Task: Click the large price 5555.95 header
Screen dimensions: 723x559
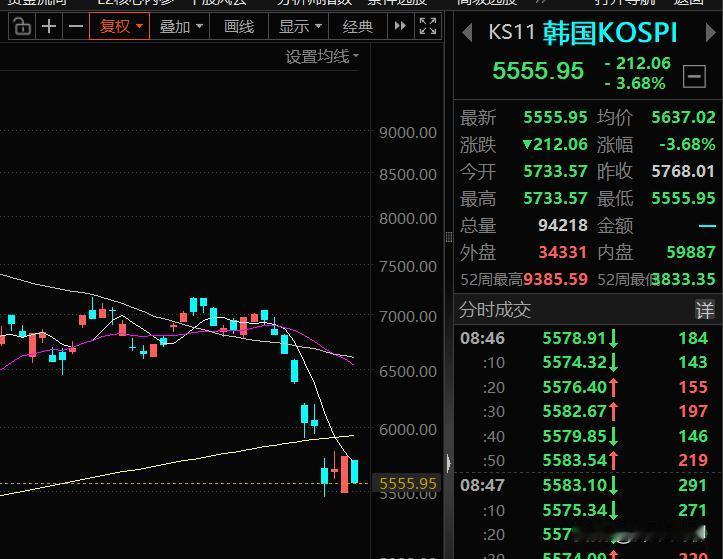Action: coord(538,71)
